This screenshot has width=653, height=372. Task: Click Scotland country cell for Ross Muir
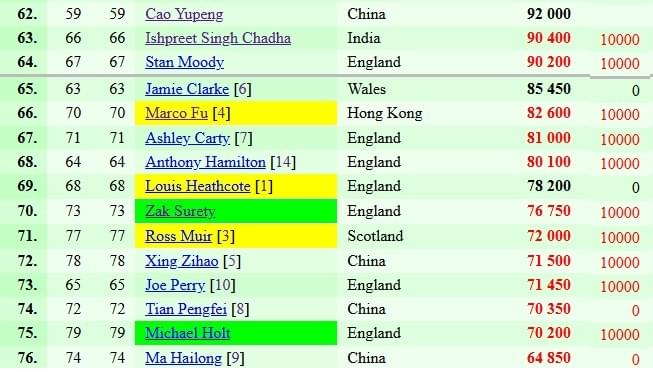tap(375, 236)
